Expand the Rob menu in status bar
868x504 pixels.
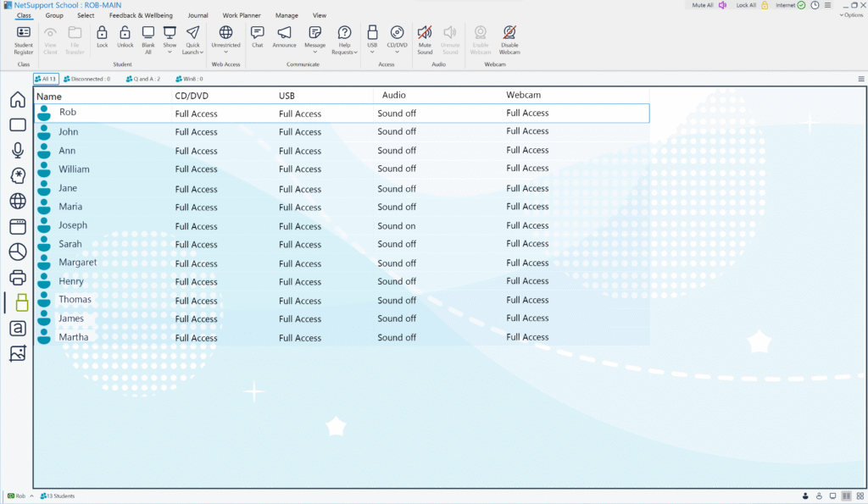[x=31, y=496]
